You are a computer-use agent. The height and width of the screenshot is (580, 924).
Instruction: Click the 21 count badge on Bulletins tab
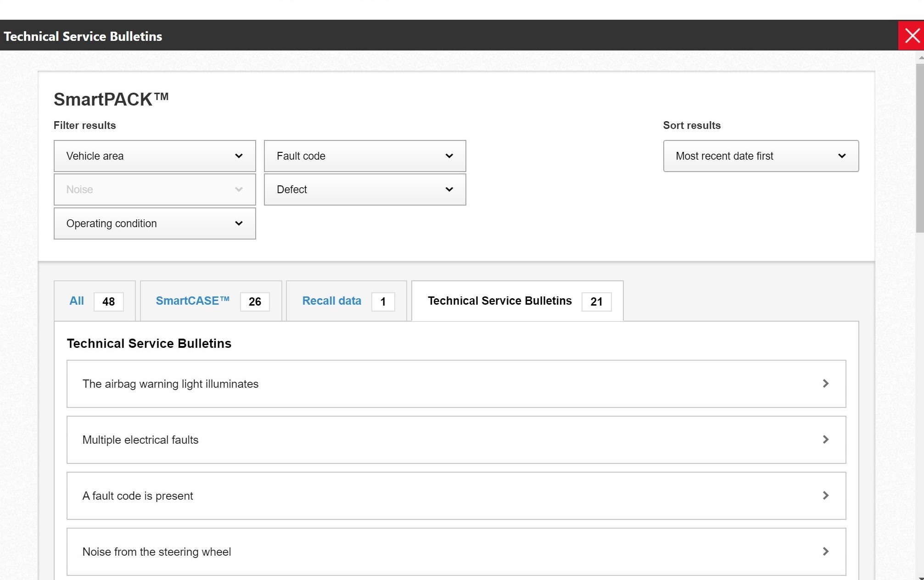click(x=596, y=301)
